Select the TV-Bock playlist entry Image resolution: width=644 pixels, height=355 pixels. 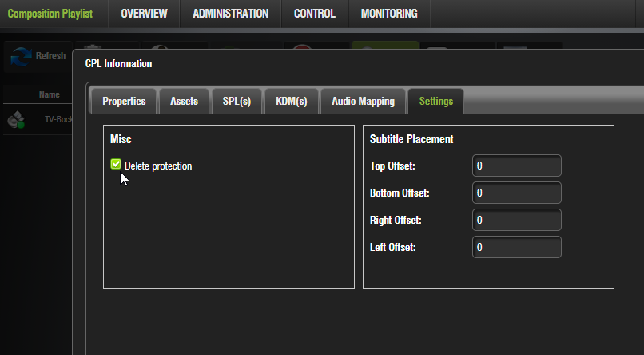coord(59,120)
